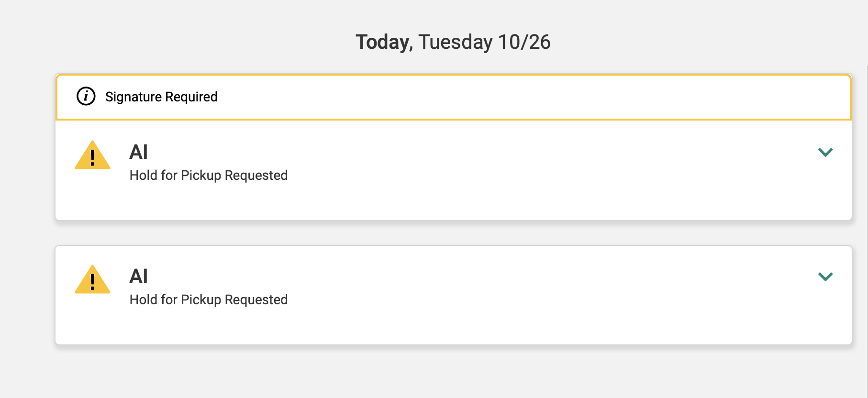Expand the second AI shipment card chevron
Image resolution: width=868 pixels, height=398 pixels.
[825, 276]
